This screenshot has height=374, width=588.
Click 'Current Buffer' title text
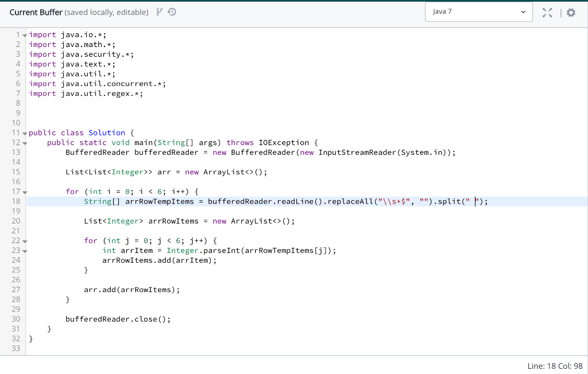tap(36, 13)
